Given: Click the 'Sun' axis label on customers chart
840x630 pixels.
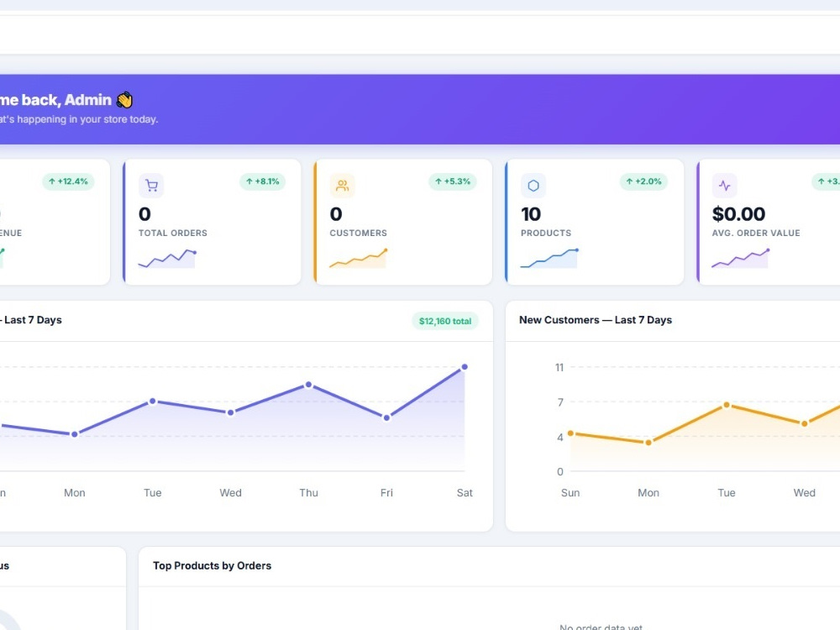Looking at the screenshot, I should [570, 493].
